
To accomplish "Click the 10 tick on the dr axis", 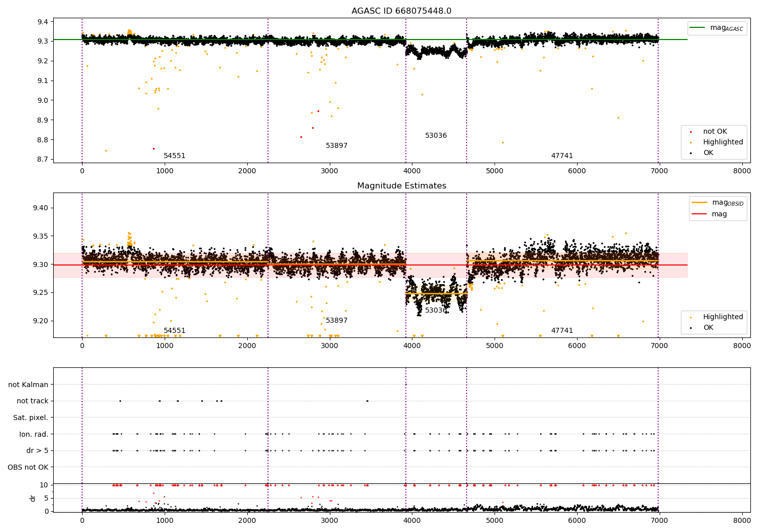I will [x=44, y=485].
